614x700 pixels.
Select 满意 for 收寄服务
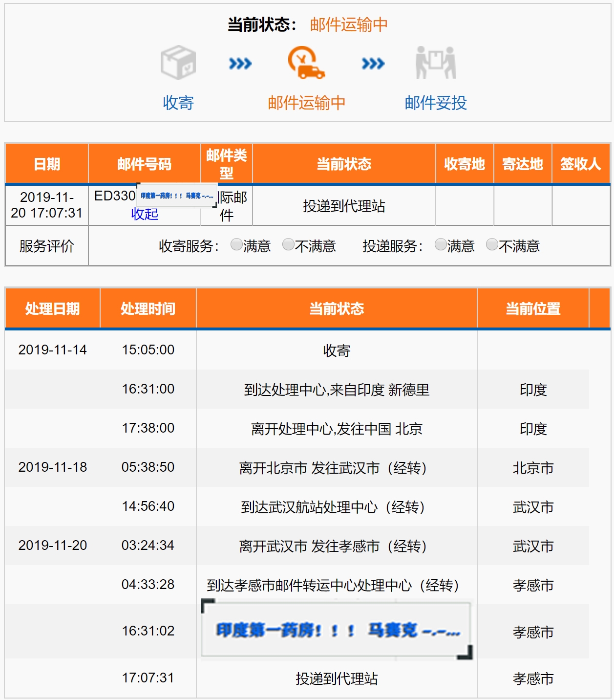236,244
